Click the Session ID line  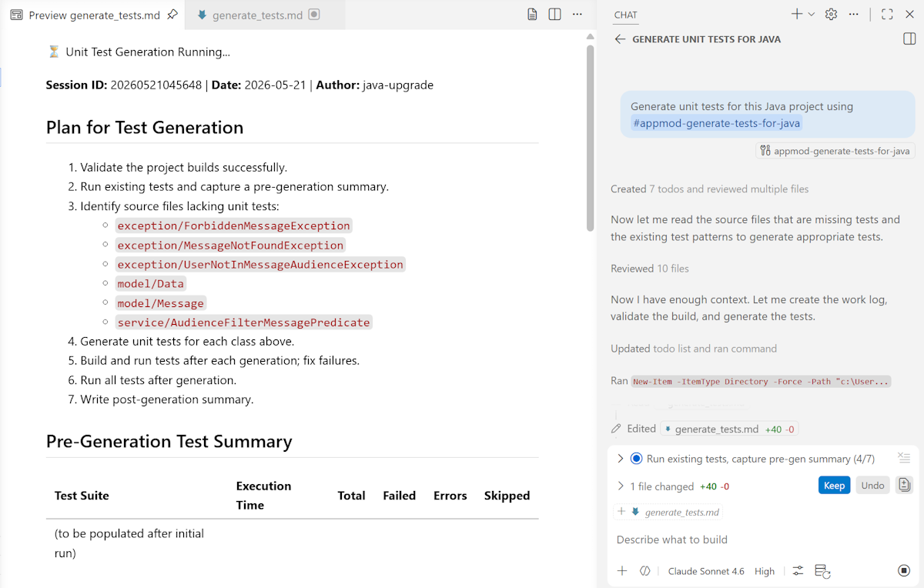click(x=239, y=85)
